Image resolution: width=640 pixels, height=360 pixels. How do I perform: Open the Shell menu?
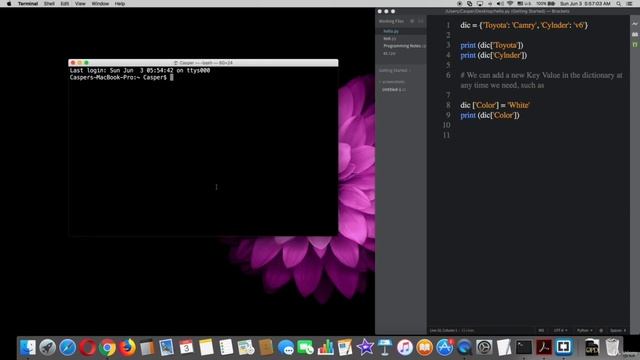coord(49,4)
